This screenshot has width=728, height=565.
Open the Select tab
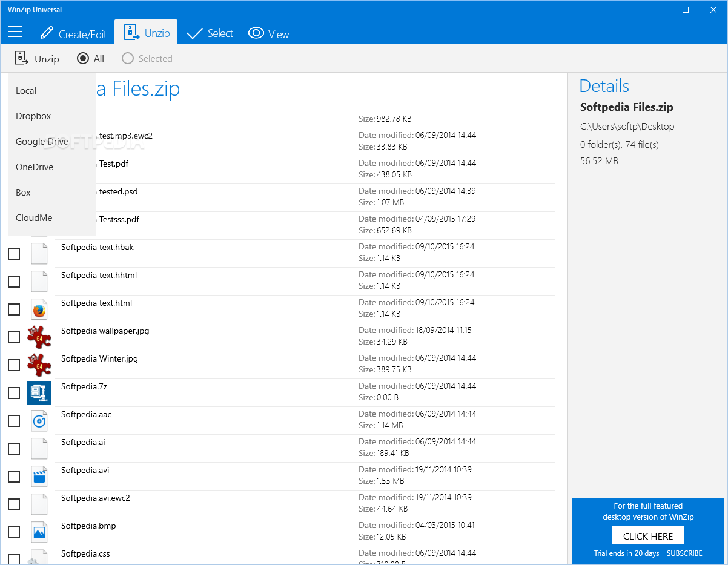[x=210, y=33]
